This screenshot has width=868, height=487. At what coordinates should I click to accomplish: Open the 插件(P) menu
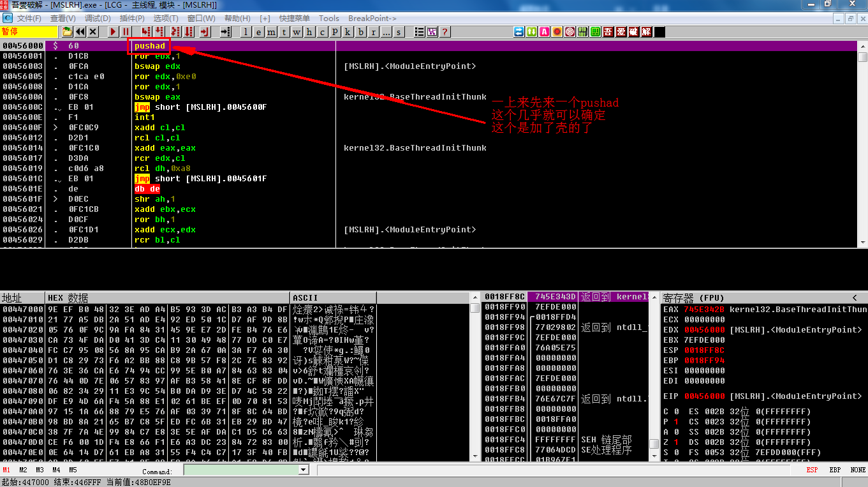pyautogui.click(x=132, y=19)
